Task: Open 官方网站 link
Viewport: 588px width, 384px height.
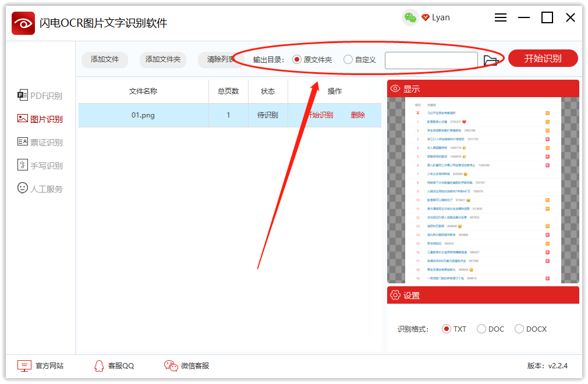Action: (41, 365)
